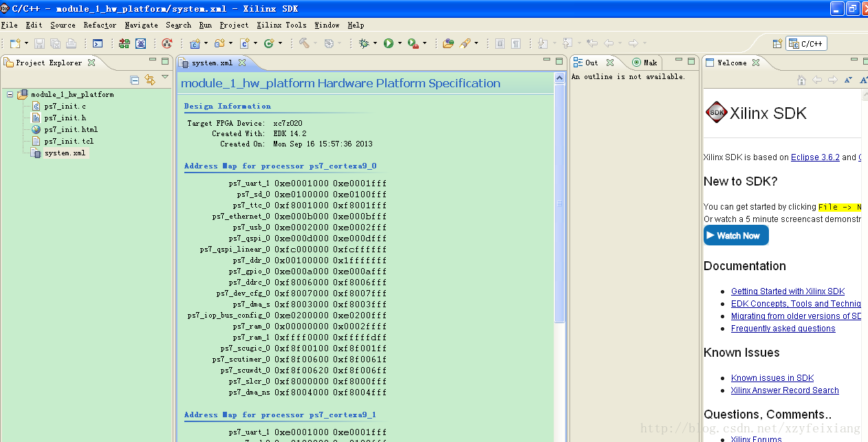This screenshot has height=442, width=868.
Task: Click the system.xml editor vertical scrollbar
Action: pos(559,203)
